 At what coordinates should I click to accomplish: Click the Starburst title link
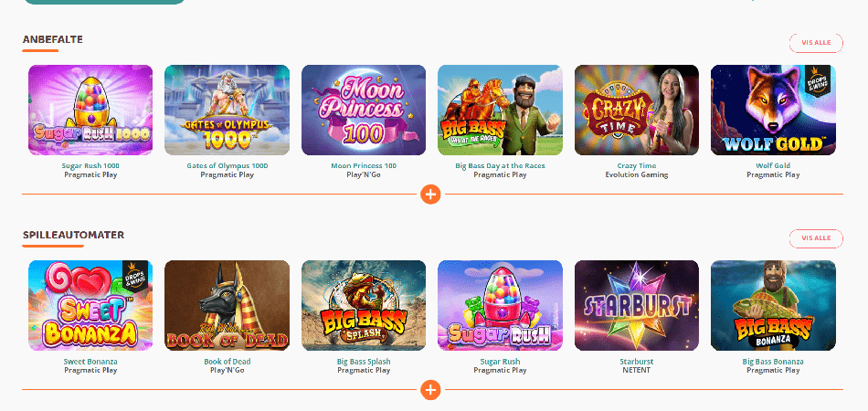point(637,362)
